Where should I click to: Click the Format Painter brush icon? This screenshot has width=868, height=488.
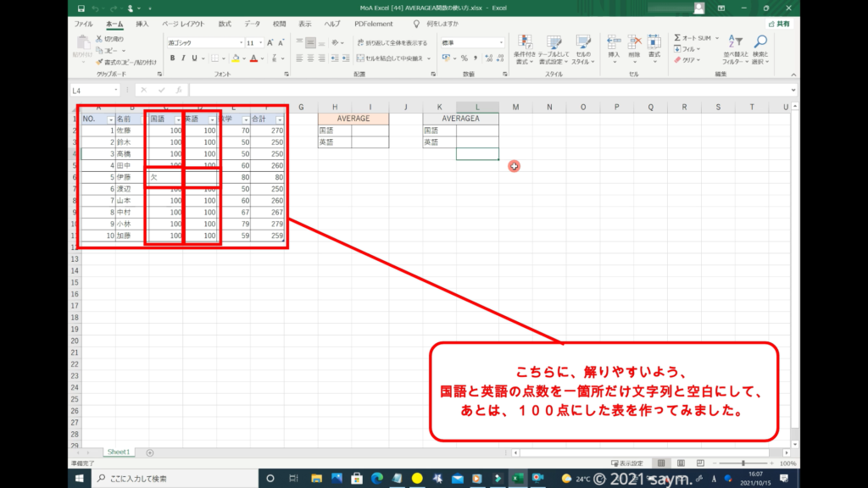[x=100, y=62]
